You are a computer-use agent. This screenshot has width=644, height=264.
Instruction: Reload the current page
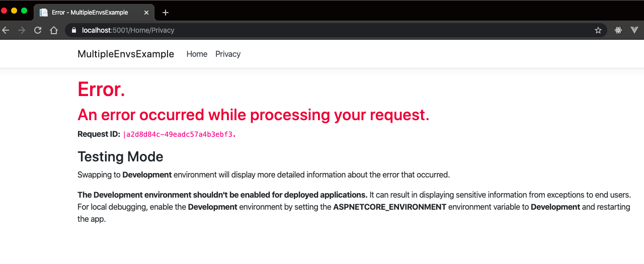(x=38, y=30)
